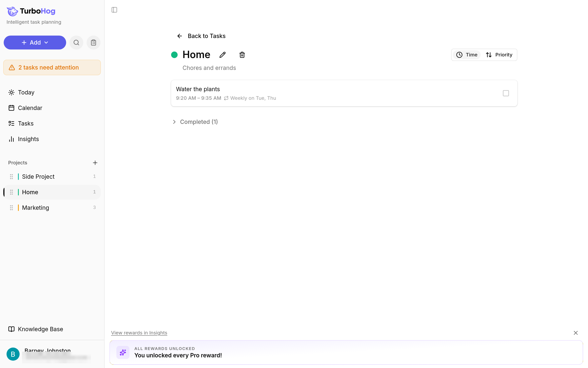
Task: Sort tasks by Priority
Action: (499, 55)
